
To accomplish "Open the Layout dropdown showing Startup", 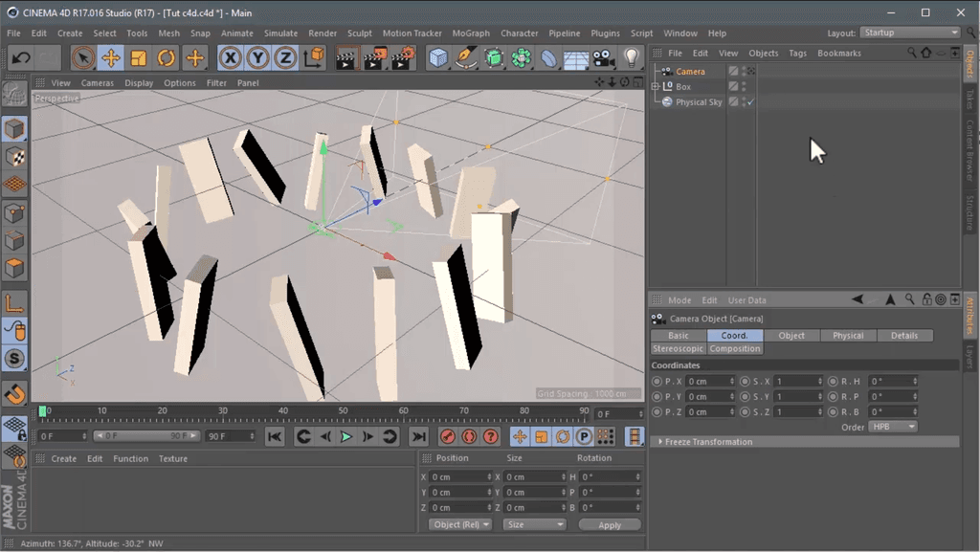I will pos(909,32).
